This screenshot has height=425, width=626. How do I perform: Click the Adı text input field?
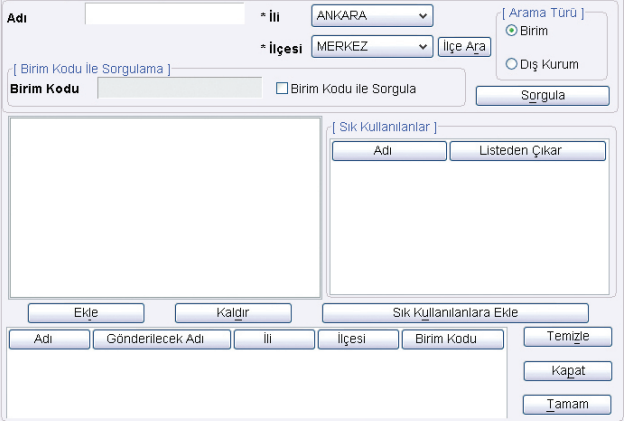click(x=164, y=14)
